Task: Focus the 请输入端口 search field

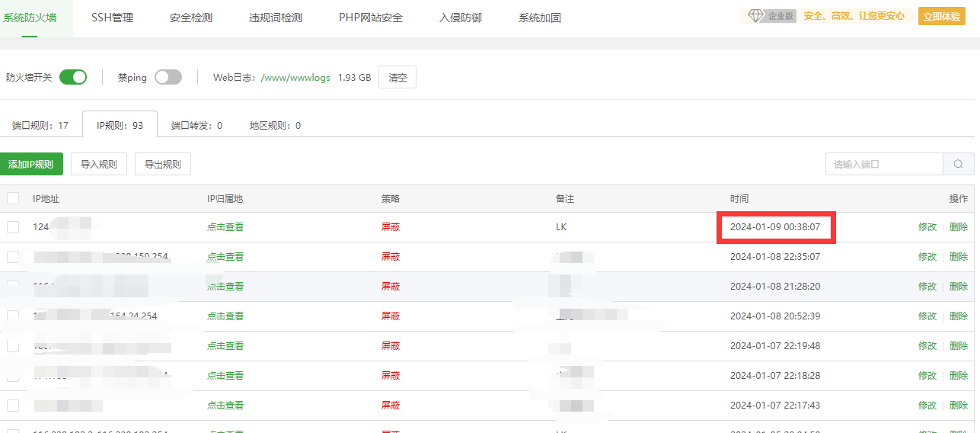Action: (884, 164)
